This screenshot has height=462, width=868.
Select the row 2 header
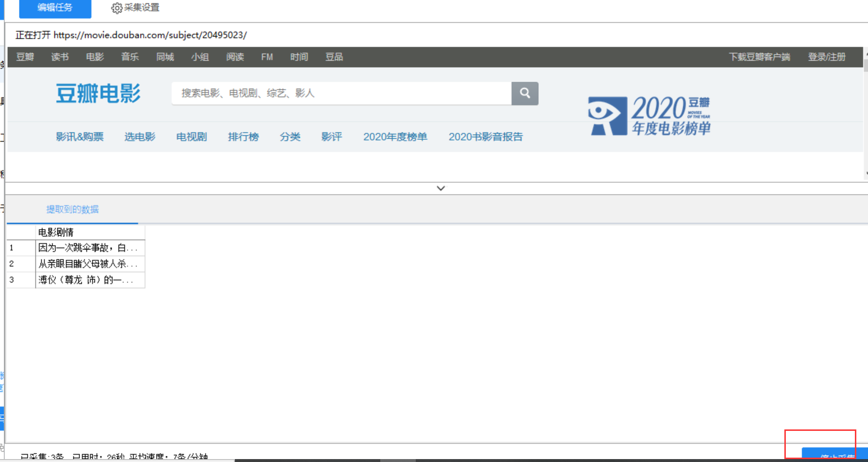click(x=21, y=264)
